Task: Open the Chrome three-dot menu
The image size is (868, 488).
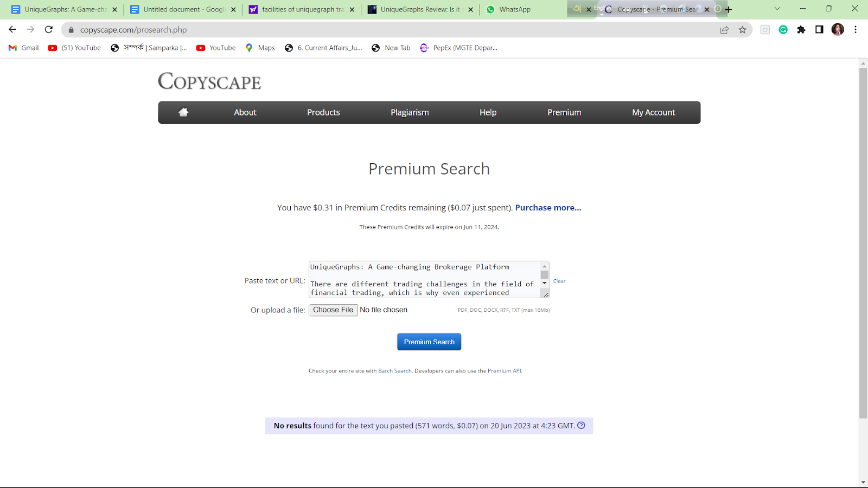Action: [x=856, y=30]
